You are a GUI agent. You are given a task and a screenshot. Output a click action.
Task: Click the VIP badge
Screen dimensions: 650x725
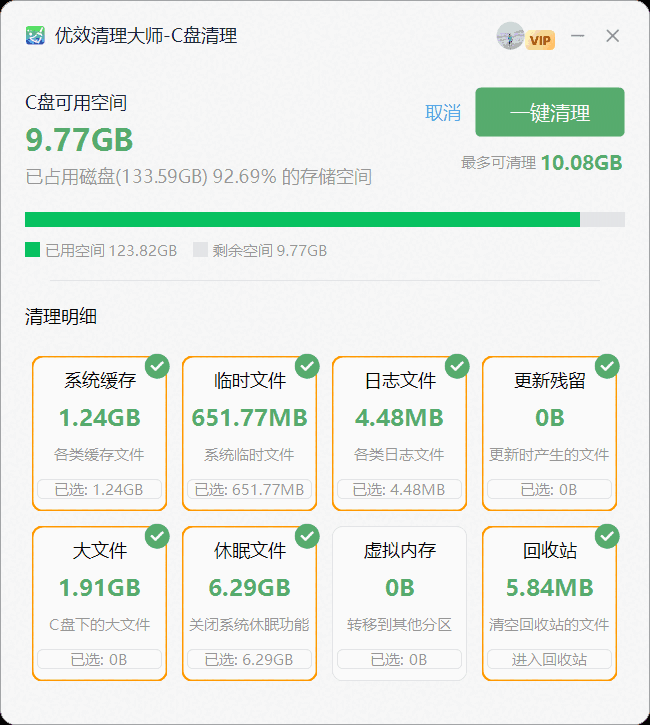tap(540, 40)
